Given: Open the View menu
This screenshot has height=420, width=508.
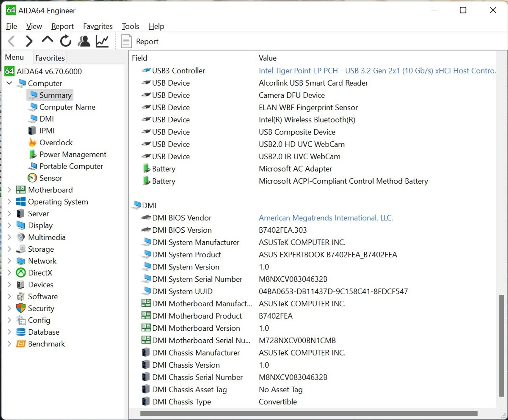Looking at the screenshot, I should pos(34,26).
